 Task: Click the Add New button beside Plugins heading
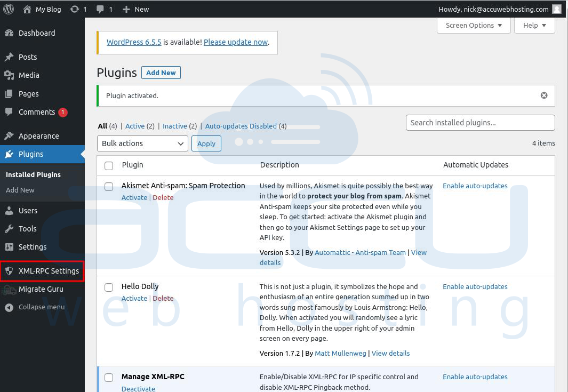(x=161, y=73)
